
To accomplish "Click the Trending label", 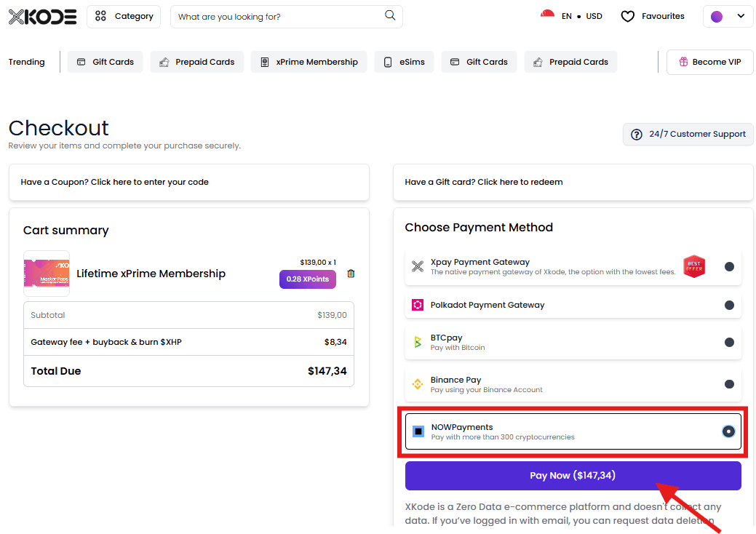I will point(26,62).
